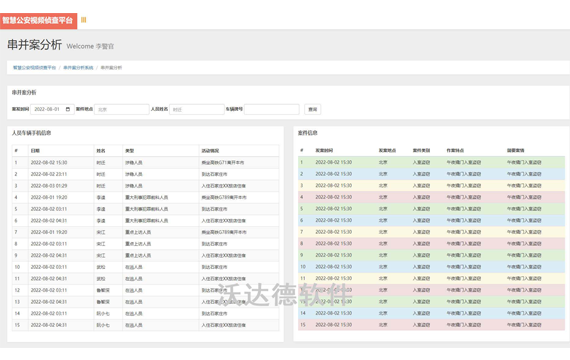Toggle the sidebar menu bars icon
The height and width of the screenshot is (360, 570).
pos(84,20)
